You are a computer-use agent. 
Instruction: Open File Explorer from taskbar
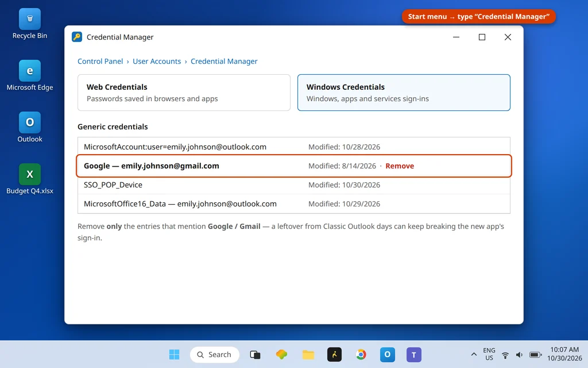click(308, 354)
